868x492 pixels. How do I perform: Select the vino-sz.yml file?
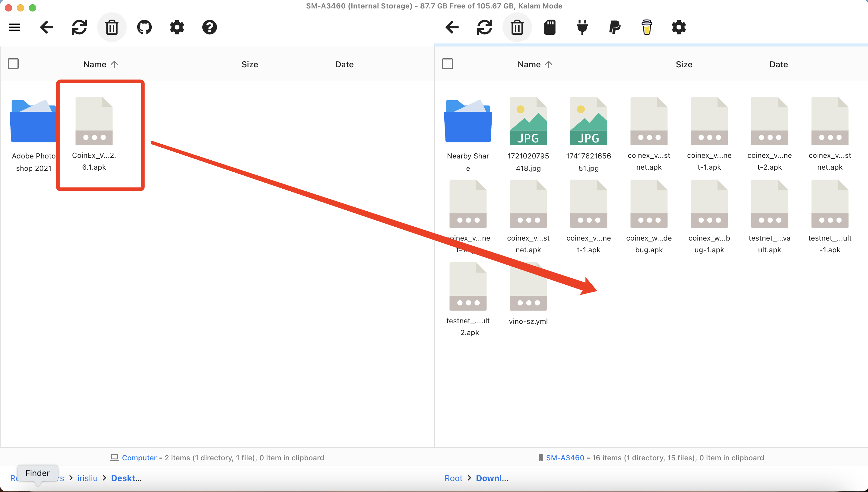point(528,294)
